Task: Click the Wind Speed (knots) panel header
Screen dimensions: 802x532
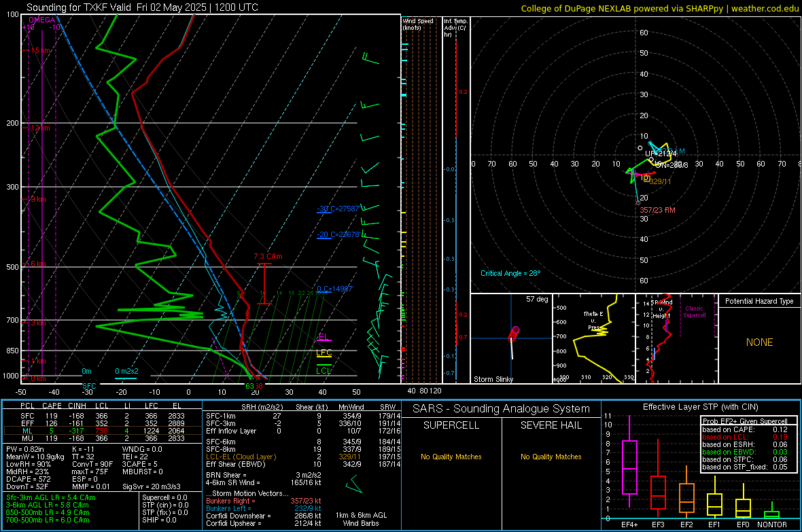Action: coord(418,24)
